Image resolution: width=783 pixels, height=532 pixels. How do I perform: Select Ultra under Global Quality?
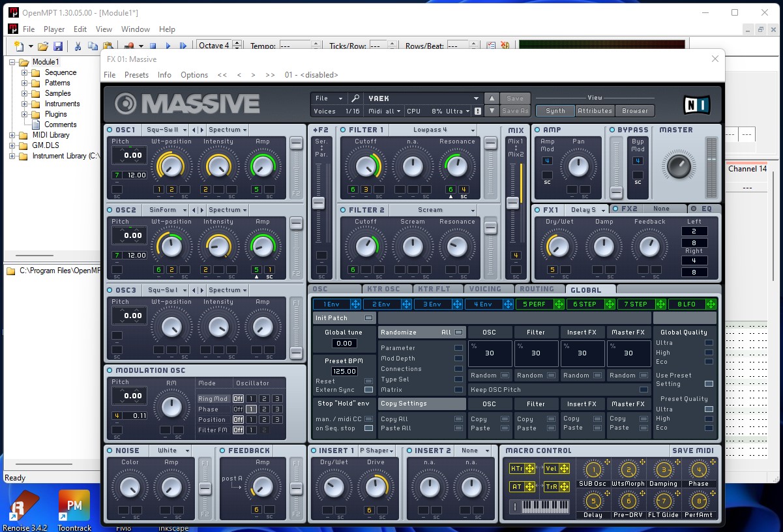point(709,343)
